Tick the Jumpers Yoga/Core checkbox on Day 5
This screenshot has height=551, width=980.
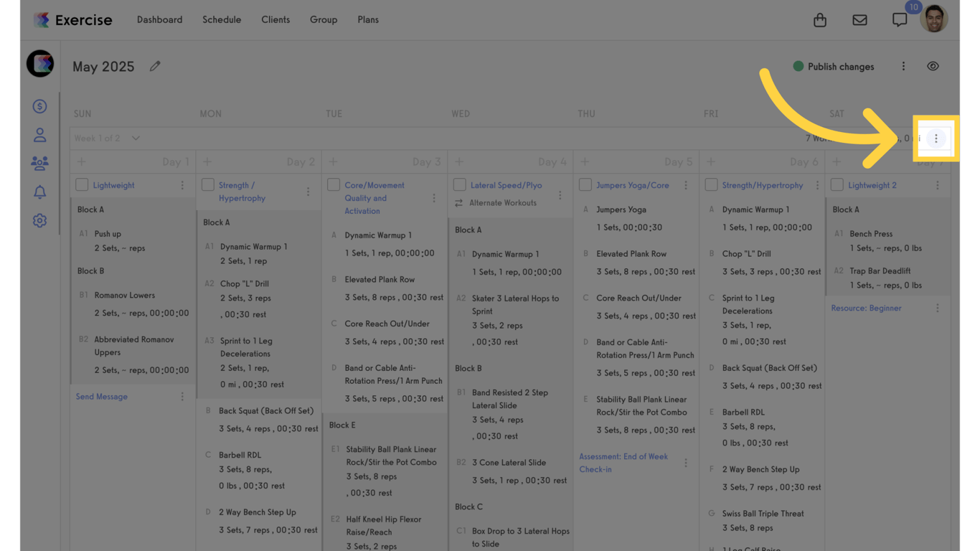(585, 185)
